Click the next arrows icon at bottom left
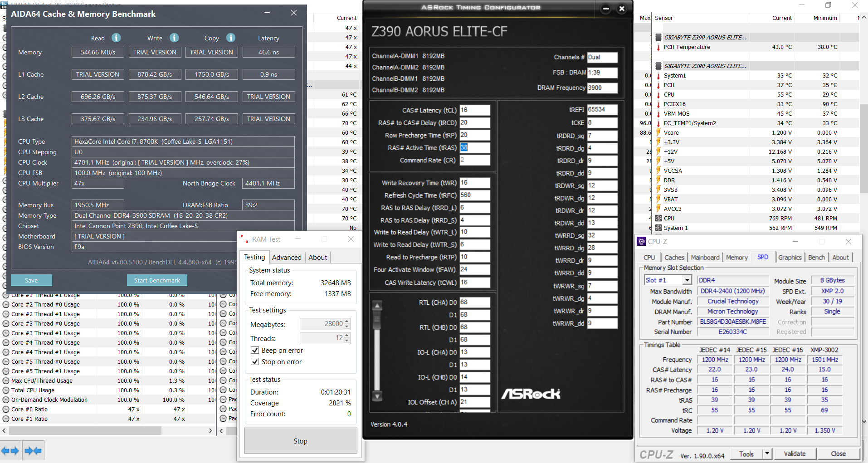 (x=33, y=451)
